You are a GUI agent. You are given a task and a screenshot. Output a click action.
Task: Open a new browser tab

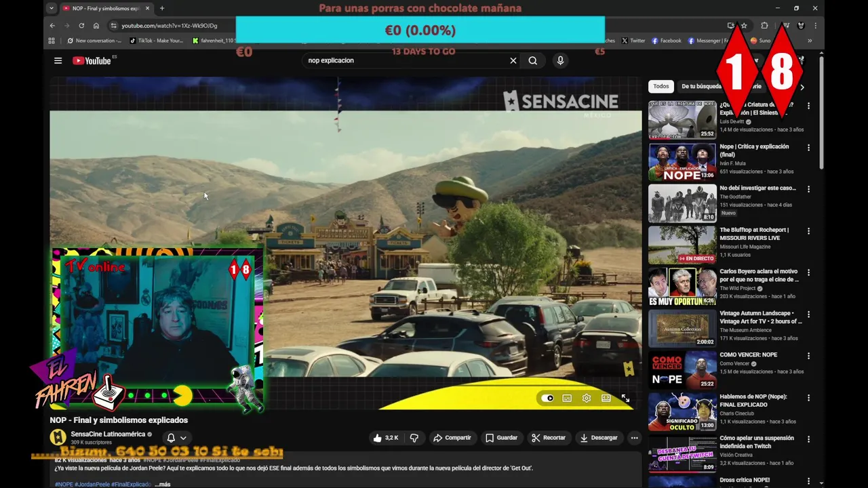(162, 8)
